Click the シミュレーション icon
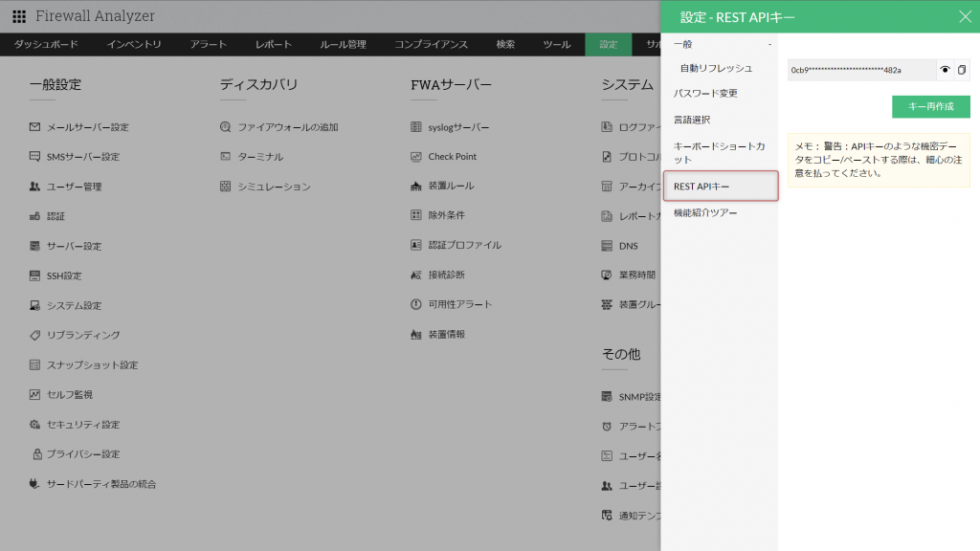Viewport: 980px width, 551px height. [x=226, y=187]
